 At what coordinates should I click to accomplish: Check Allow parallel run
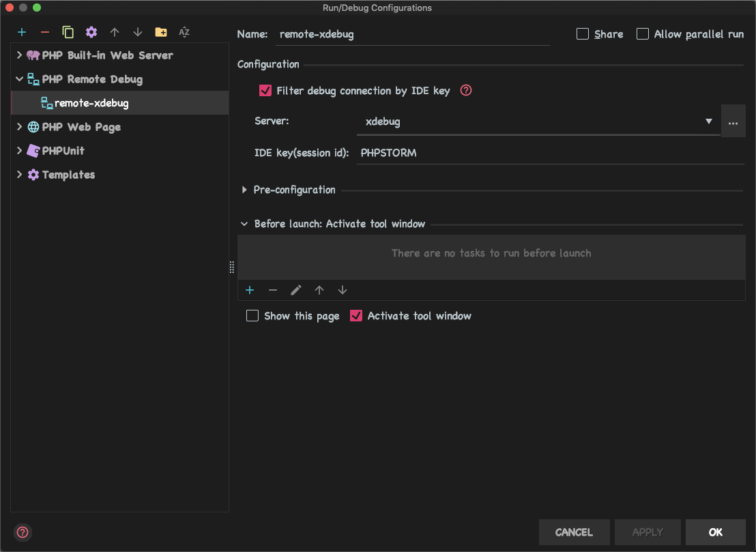(643, 34)
